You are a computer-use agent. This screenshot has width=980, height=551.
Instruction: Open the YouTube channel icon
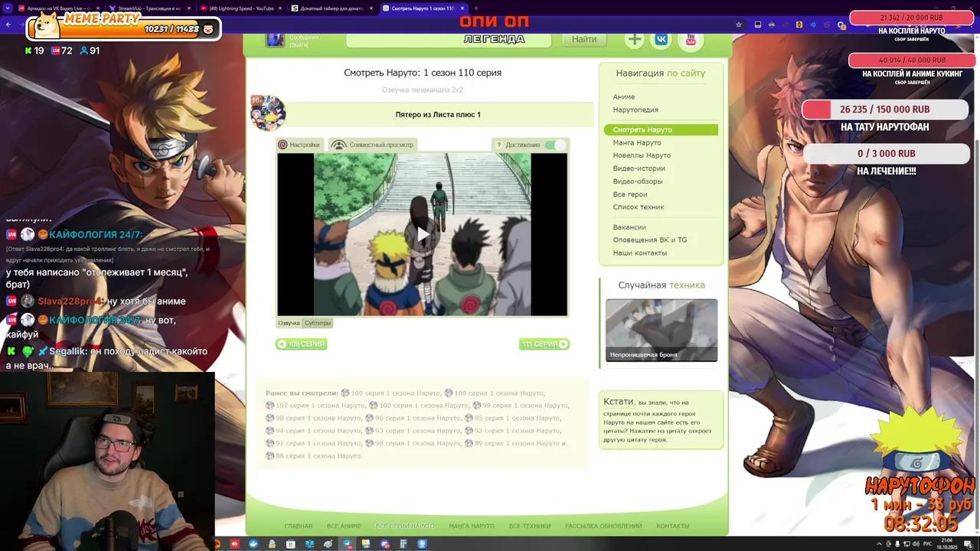click(691, 40)
